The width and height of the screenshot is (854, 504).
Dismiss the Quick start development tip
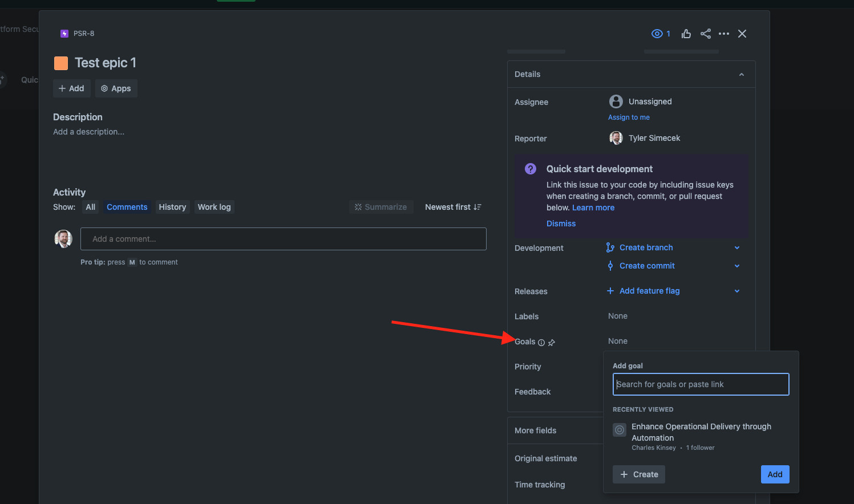561,223
